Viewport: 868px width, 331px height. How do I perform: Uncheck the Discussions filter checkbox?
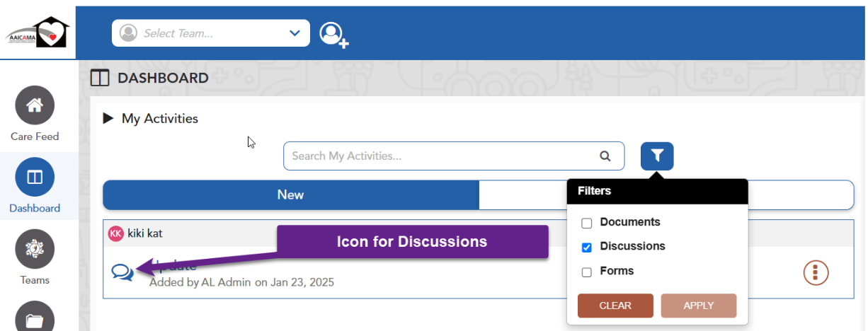(586, 248)
